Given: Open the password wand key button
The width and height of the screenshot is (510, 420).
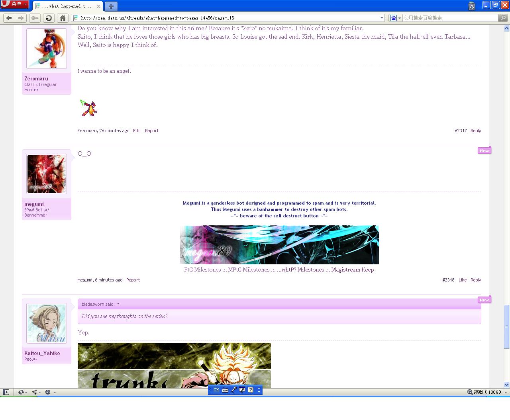Looking at the screenshot, I should click(35, 18).
